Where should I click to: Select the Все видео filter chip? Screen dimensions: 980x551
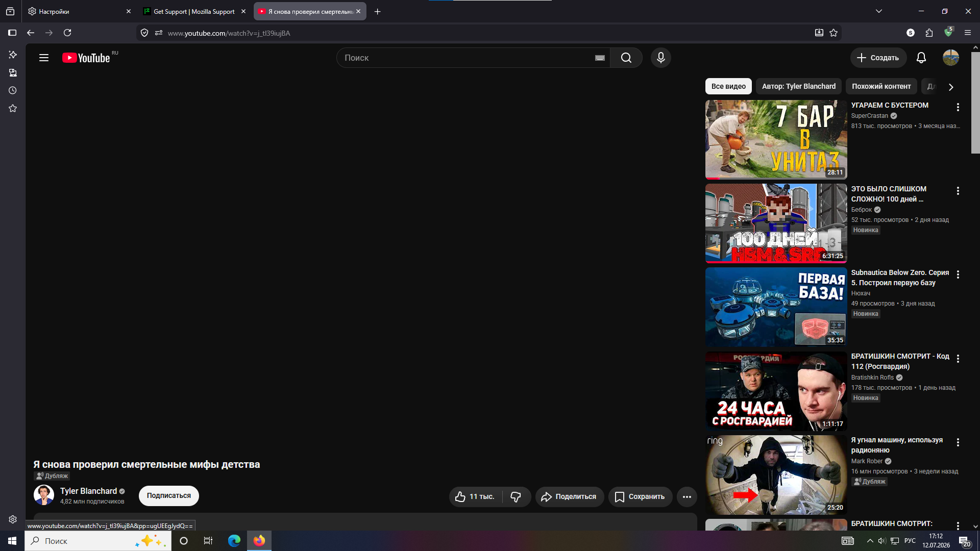tap(728, 86)
